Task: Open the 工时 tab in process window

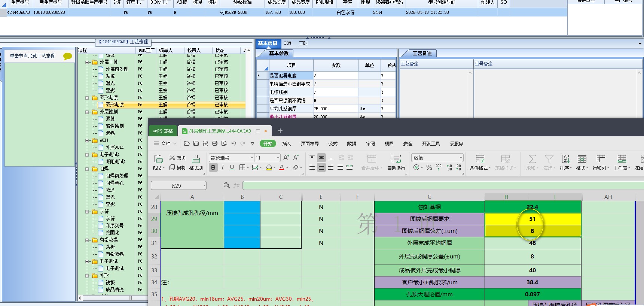Action: 303,43
